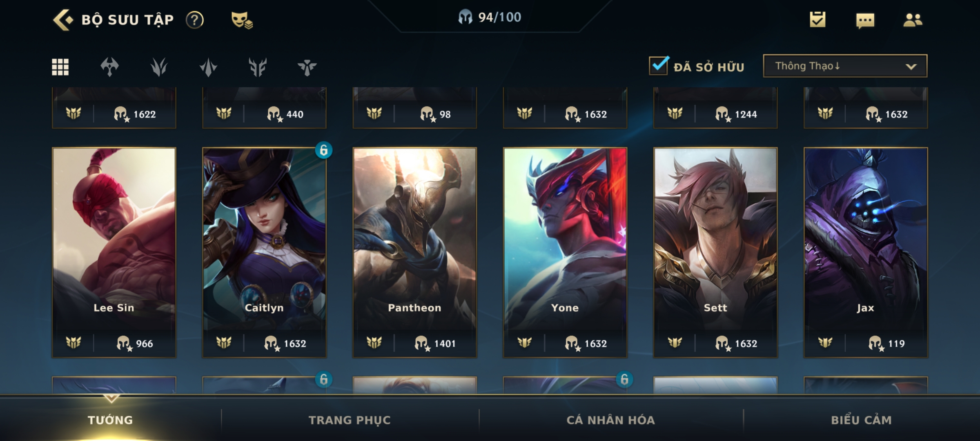Open the help question mark icon

(194, 20)
